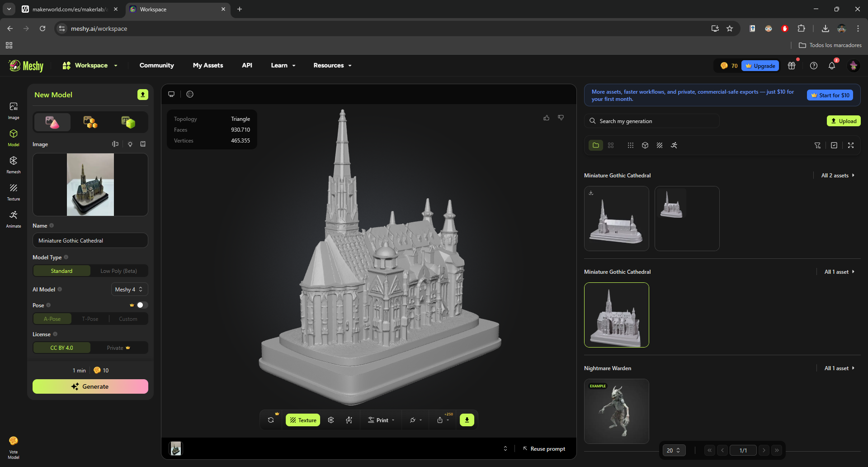Open the Meshy 4 AI Model selector
This screenshot has height=467, width=868.
coord(129,289)
